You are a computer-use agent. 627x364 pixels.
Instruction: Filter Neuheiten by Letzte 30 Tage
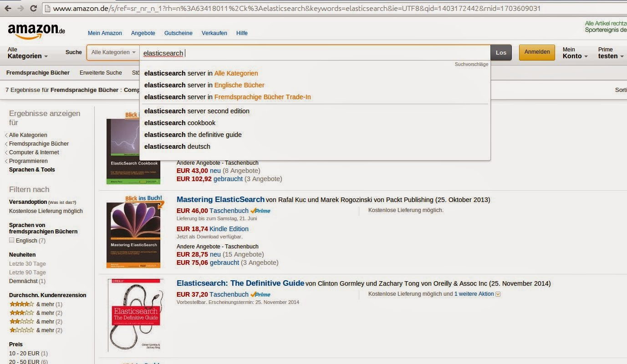tap(27, 264)
